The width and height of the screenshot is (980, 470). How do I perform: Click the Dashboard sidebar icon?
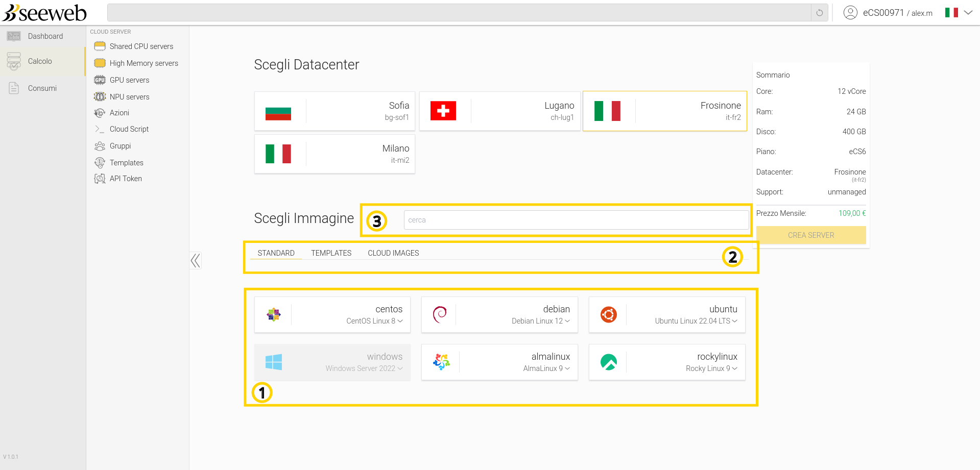(x=14, y=36)
